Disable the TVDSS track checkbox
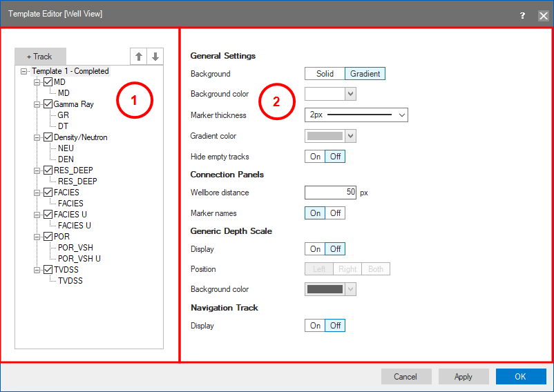Image resolution: width=554 pixels, height=392 pixels. (48, 270)
